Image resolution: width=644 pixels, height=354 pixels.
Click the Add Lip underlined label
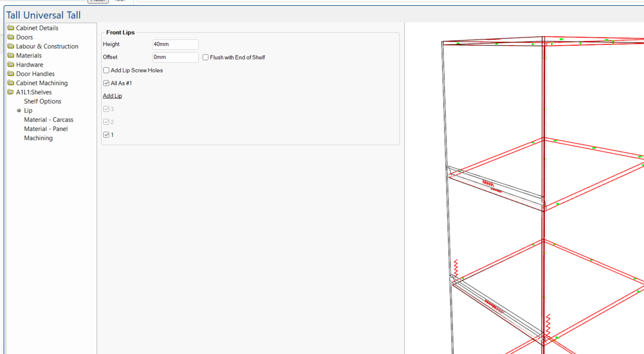[x=113, y=96]
